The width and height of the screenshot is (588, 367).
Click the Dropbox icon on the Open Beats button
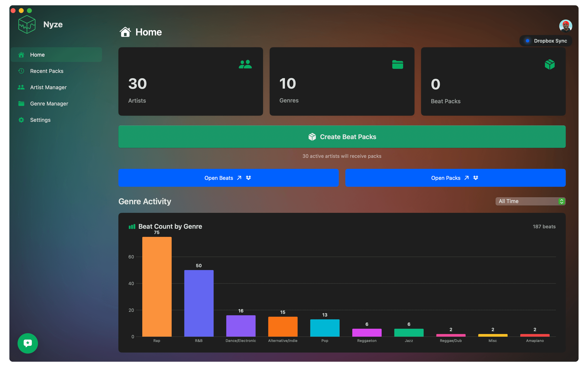tap(248, 178)
